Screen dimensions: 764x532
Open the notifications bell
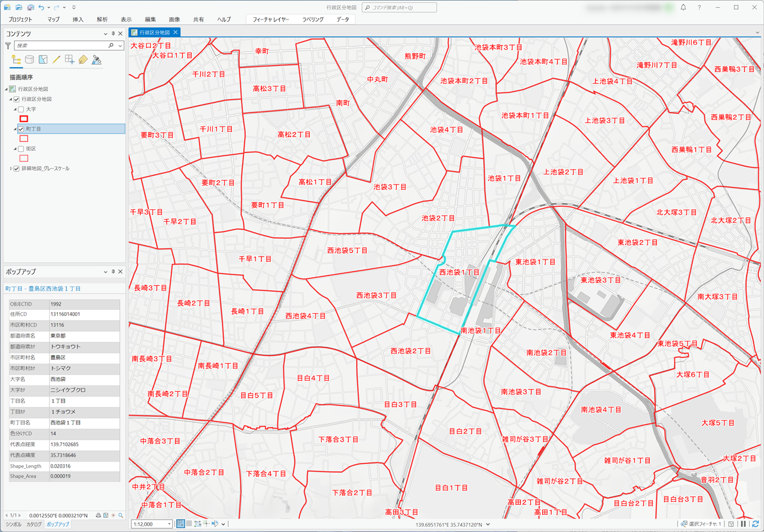[684, 8]
